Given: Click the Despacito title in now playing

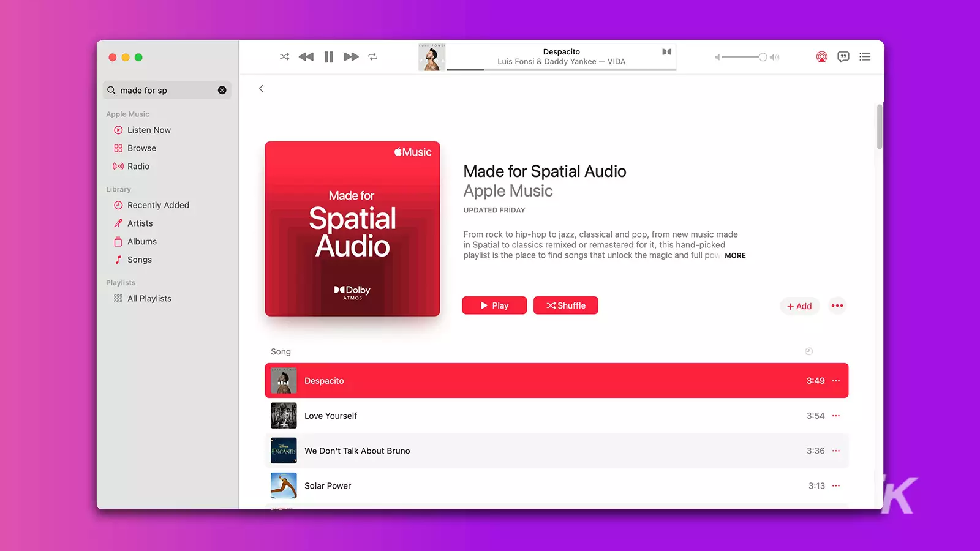Looking at the screenshot, I should 562,52.
